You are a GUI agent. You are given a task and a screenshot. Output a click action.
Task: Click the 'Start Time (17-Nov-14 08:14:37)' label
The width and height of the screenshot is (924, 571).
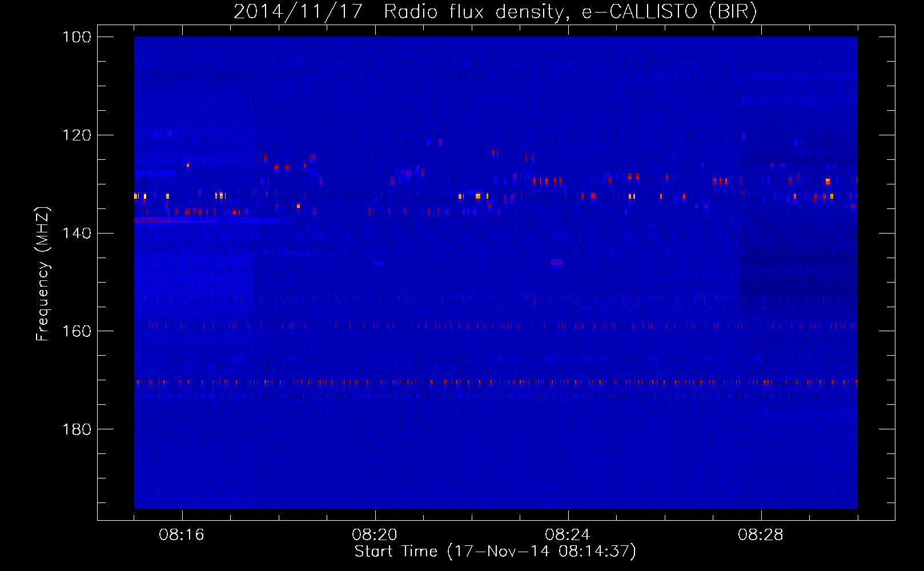tap(495, 552)
